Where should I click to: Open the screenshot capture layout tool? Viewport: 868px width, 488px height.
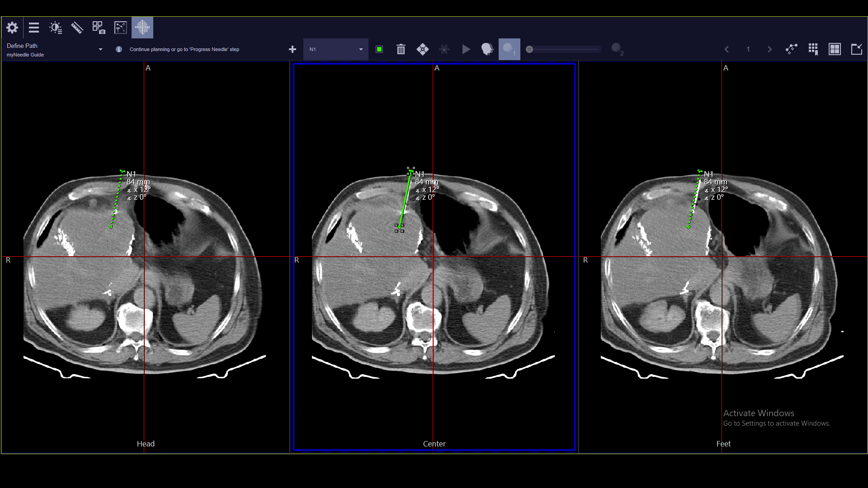pos(99,27)
